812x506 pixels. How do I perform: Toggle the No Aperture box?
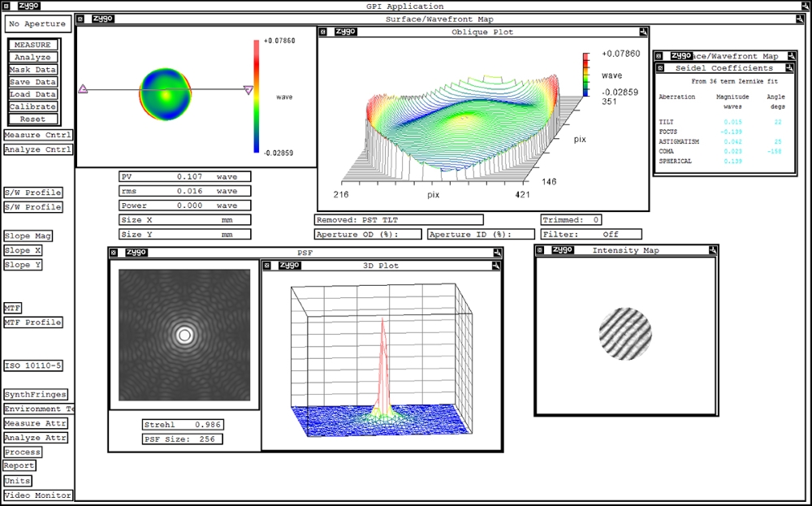tap(37, 25)
